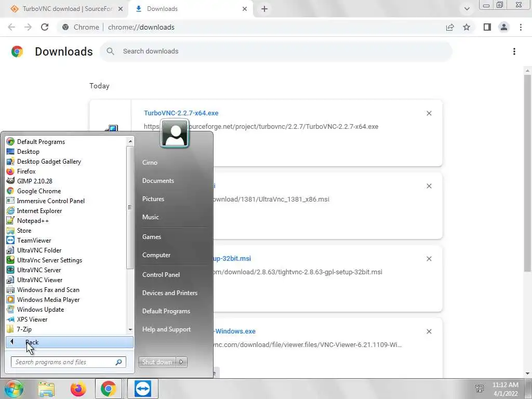The width and height of the screenshot is (532, 399).
Task: Open GIMP 2.10.28
Action: tap(35, 181)
